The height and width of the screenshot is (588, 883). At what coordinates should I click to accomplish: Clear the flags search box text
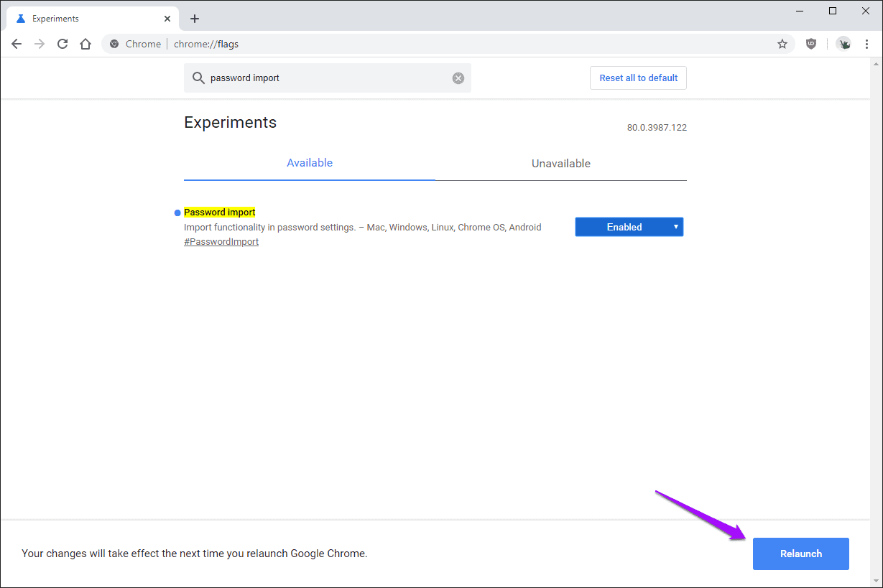point(458,78)
